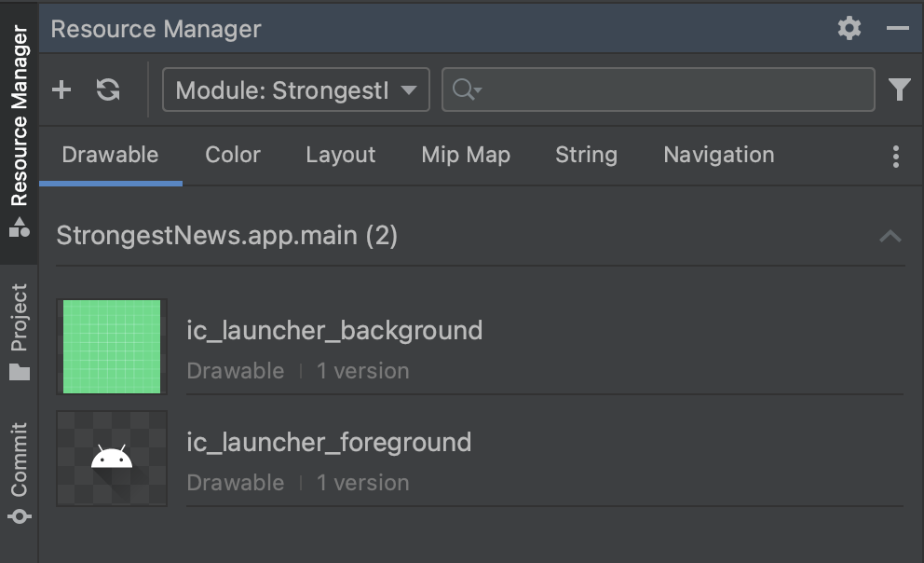Show more resource tabs via vertical dots
The width and height of the screenshot is (924, 563).
(896, 157)
